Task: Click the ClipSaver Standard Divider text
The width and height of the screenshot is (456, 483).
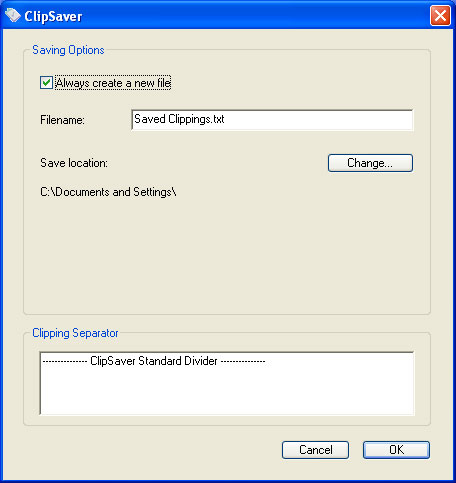Action: point(154,361)
